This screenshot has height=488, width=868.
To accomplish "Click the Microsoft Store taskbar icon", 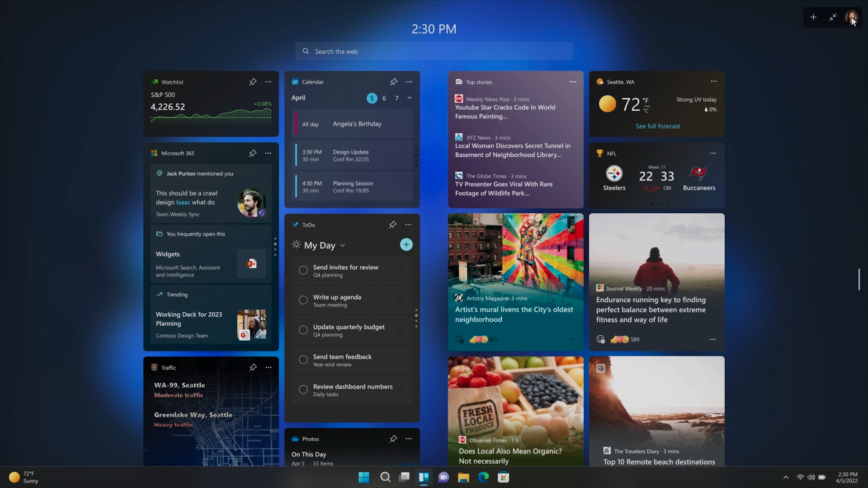I will coord(504,477).
